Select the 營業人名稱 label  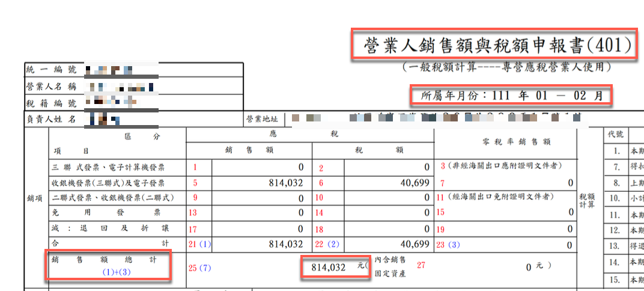point(51,87)
